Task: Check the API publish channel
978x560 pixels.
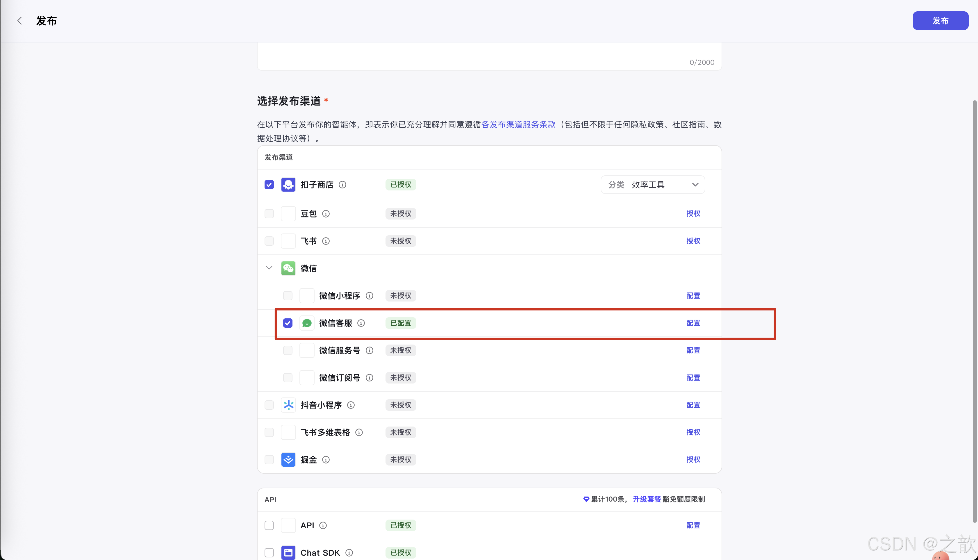Action: 269,525
